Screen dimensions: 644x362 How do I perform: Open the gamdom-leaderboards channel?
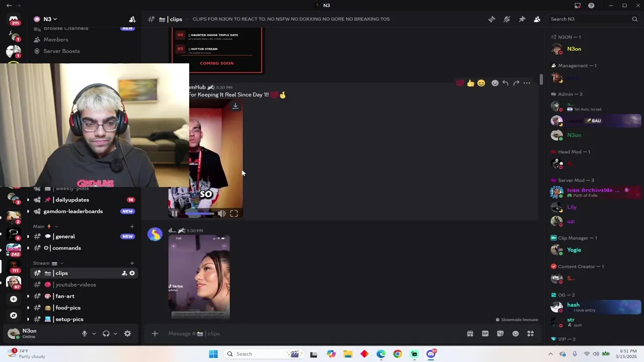(x=84, y=211)
